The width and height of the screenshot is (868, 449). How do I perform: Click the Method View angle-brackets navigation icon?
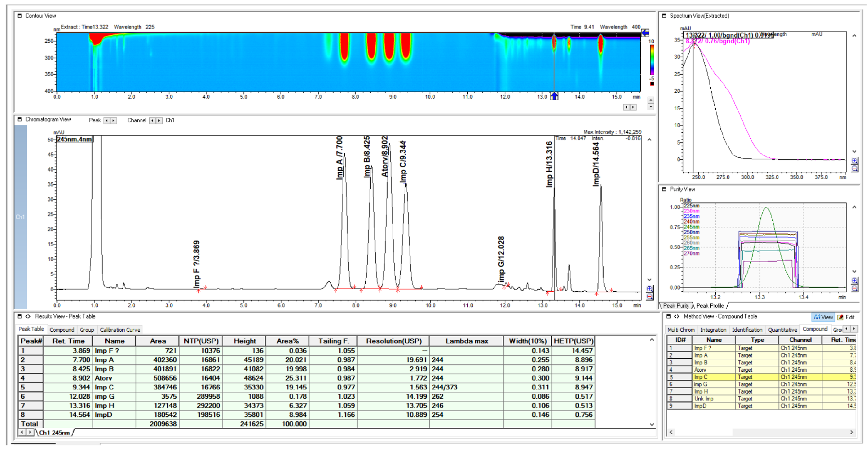click(x=677, y=316)
